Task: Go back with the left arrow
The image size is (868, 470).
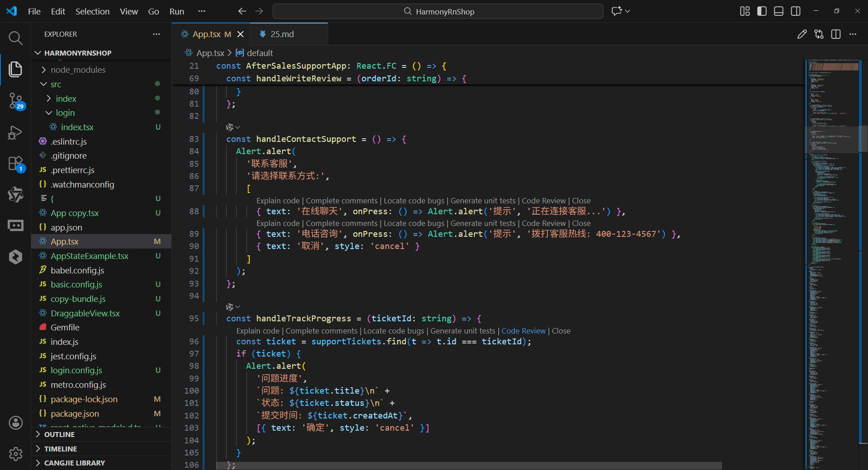Action: point(242,11)
